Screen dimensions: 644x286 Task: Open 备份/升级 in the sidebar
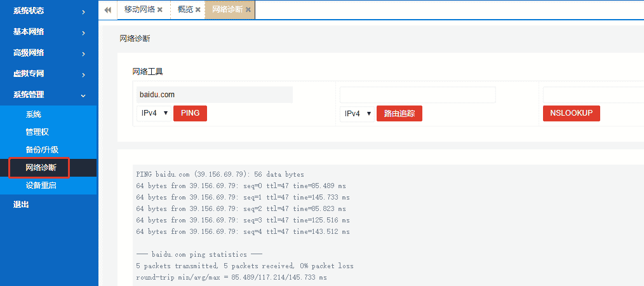click(42, 150)
